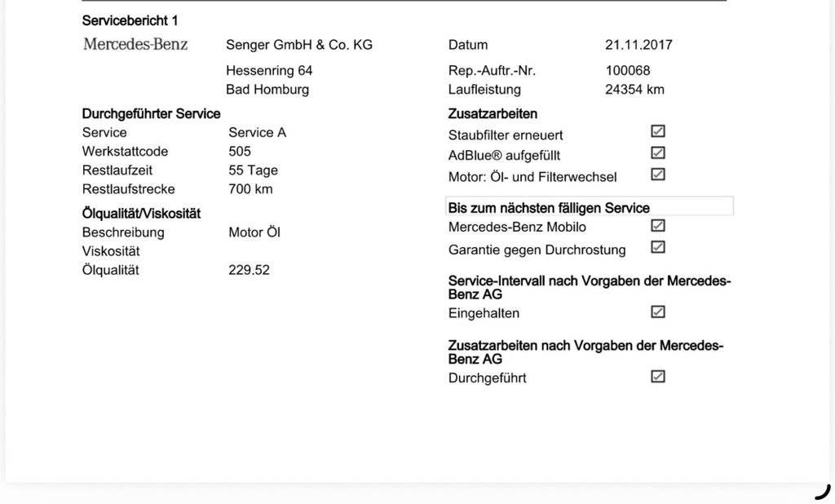Click the Werkstattcode value 505
This screenshot has width=835, height=504.
point(240,152)
